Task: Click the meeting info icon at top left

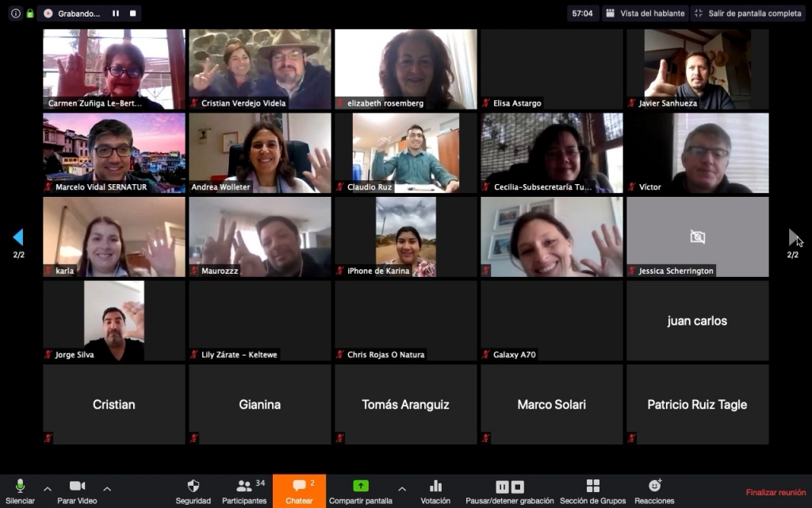Action: click(16, 13)
